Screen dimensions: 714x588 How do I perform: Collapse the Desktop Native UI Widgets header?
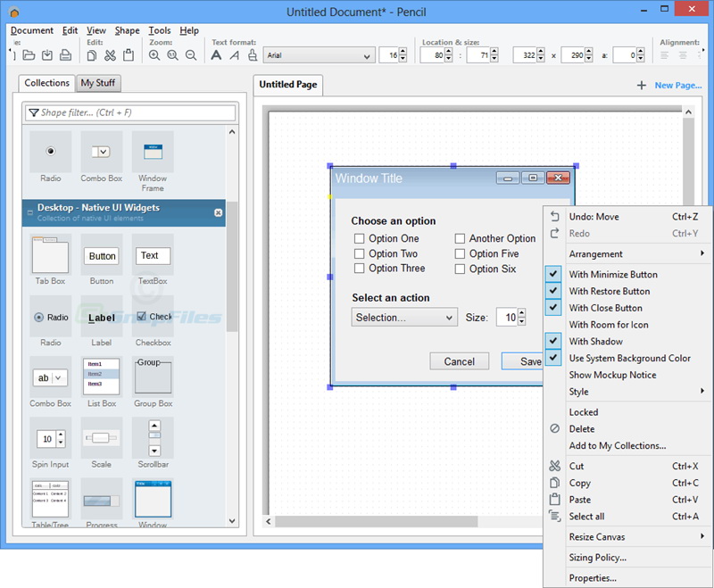click(30, 212)
